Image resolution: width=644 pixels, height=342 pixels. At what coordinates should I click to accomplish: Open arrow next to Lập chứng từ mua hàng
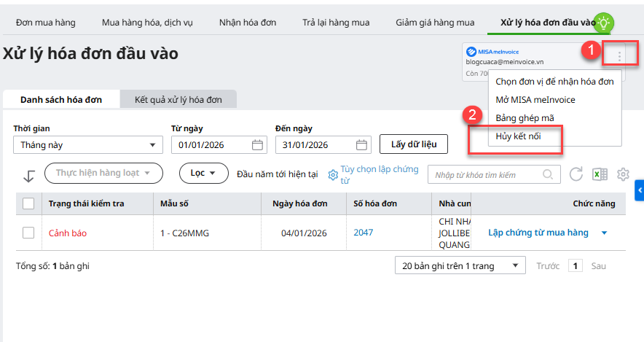pos(604,233)
